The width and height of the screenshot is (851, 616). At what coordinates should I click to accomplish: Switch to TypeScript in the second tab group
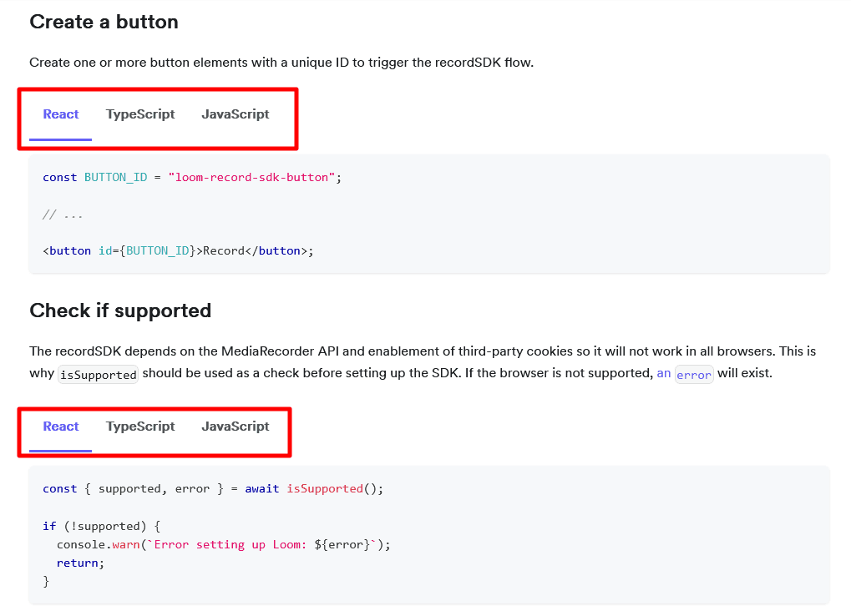[139, 426]
